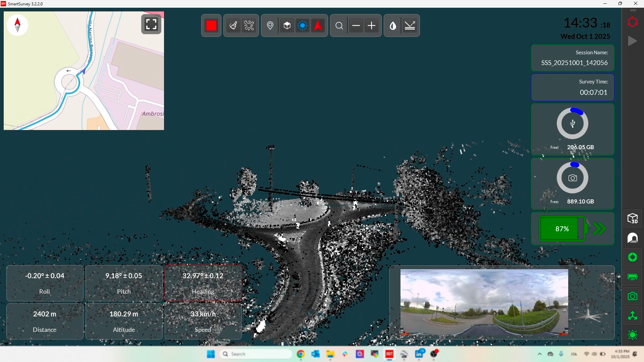644x362 pixels.
Task: Expand the map to fullscreen
Action: [151, 24]
